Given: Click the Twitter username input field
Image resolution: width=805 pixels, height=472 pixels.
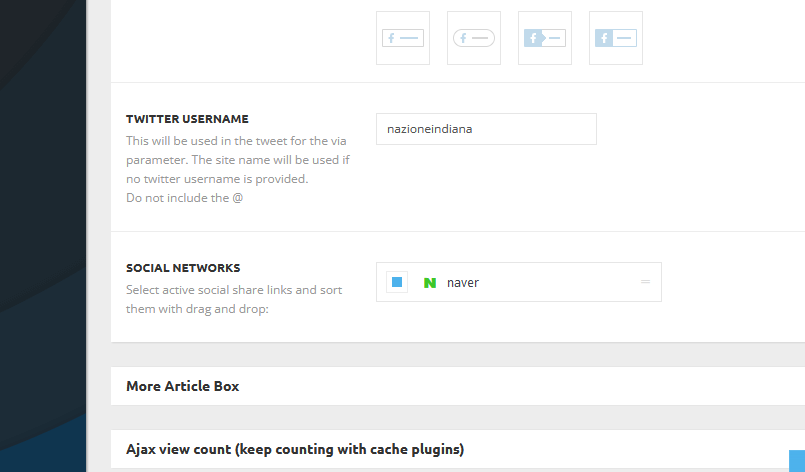Looking at the screenshot, I should click(486, 129).
